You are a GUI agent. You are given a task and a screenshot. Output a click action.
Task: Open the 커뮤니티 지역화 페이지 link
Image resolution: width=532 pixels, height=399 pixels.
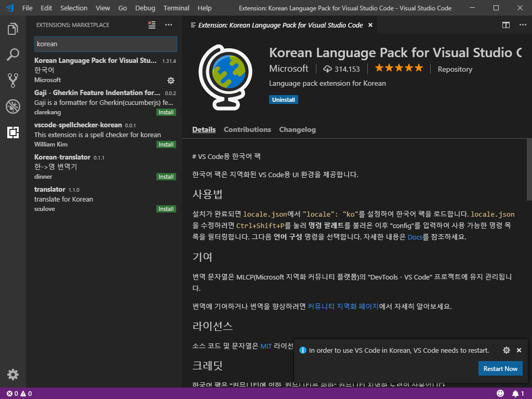point(343,307)
